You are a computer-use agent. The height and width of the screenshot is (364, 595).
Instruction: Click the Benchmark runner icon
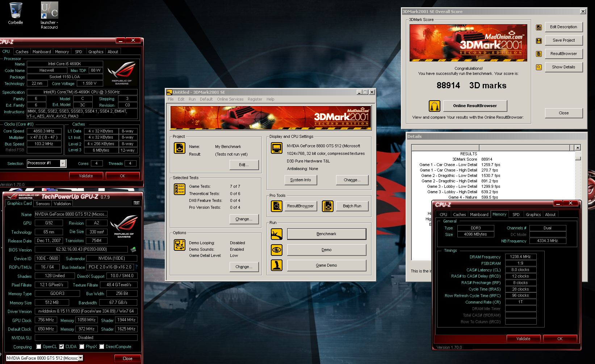pos(277,234)
